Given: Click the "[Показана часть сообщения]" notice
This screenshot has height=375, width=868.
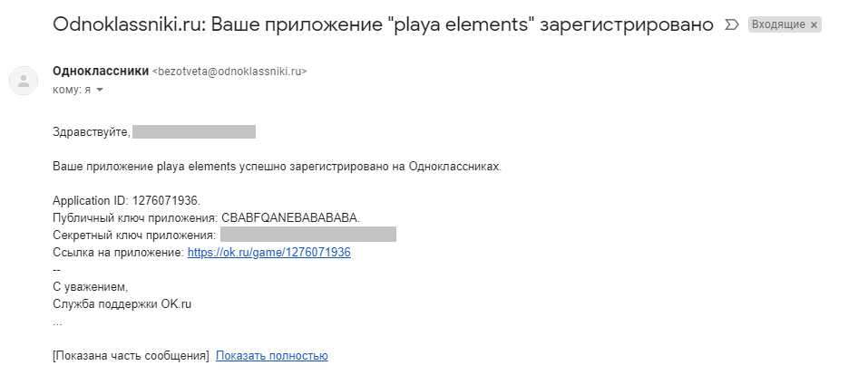Looking at the screenshot, I should click(x=131, y=356).
